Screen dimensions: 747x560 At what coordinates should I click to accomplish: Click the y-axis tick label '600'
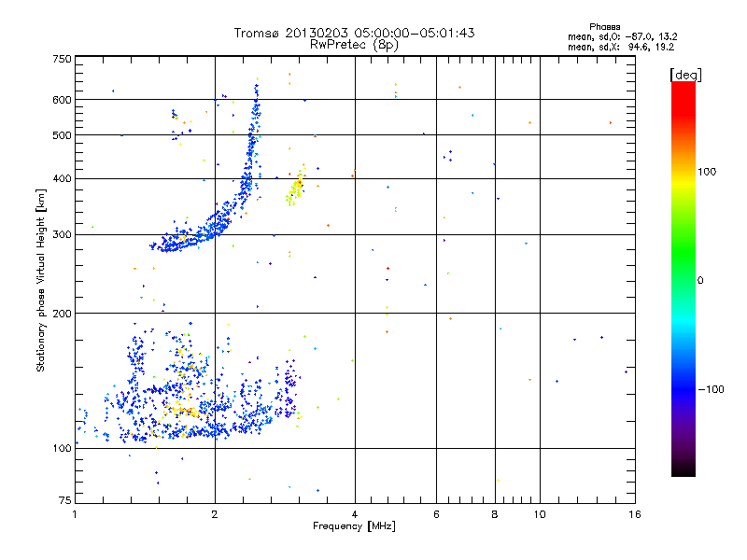point(62,100)
